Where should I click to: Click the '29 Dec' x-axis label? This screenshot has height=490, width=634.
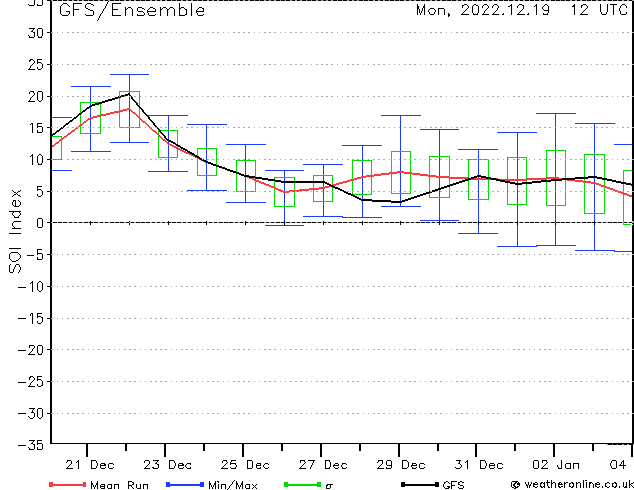401,465
